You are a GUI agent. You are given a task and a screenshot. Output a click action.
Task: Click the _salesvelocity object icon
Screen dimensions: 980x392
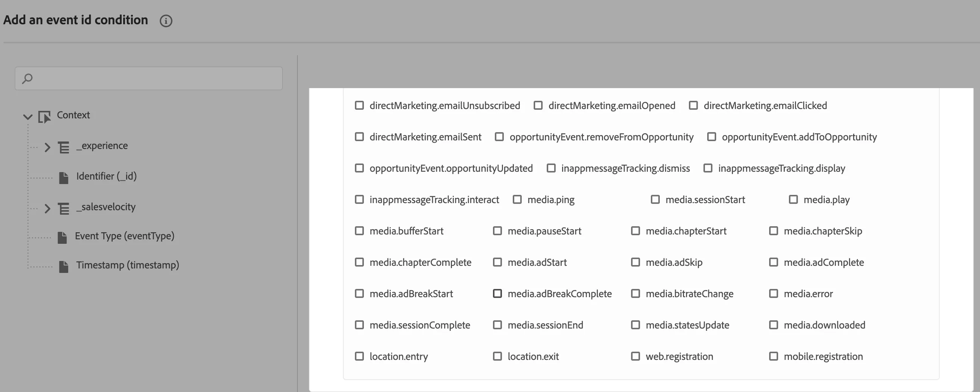(x=63, y=208)
